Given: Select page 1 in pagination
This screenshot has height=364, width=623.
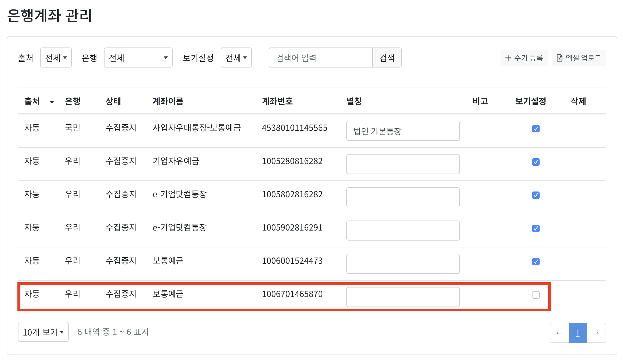Looking at the screenshot, I should click(x=578, y=333).
